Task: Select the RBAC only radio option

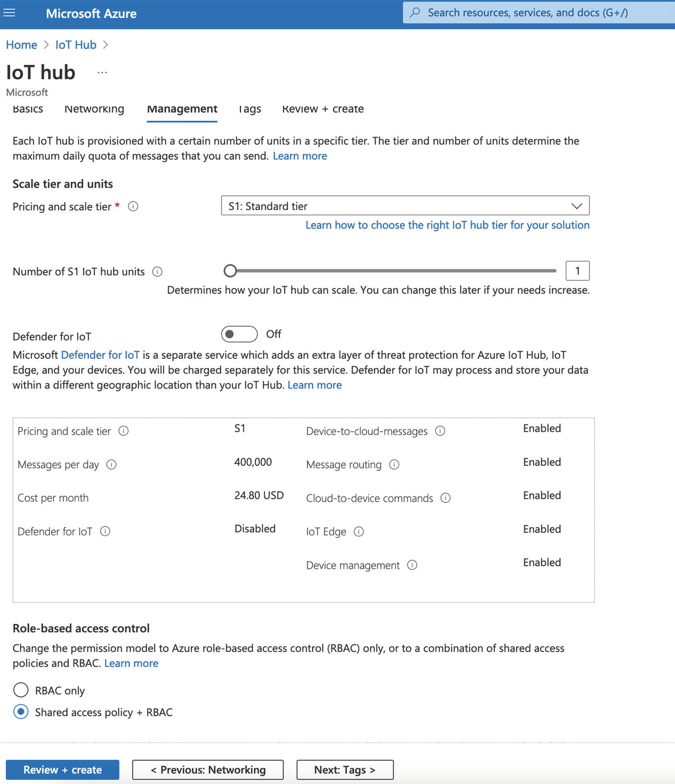Action: [x=21, y=690]
